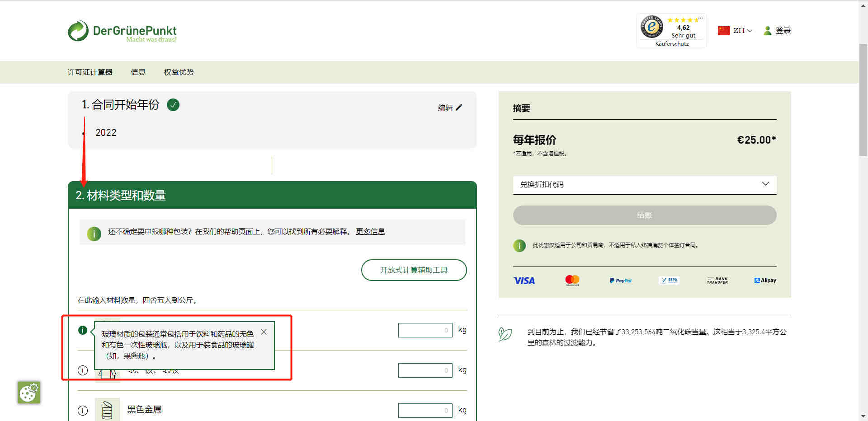Click the DerGrünePunkt logo
868x421 pixels.
[122, 31]
